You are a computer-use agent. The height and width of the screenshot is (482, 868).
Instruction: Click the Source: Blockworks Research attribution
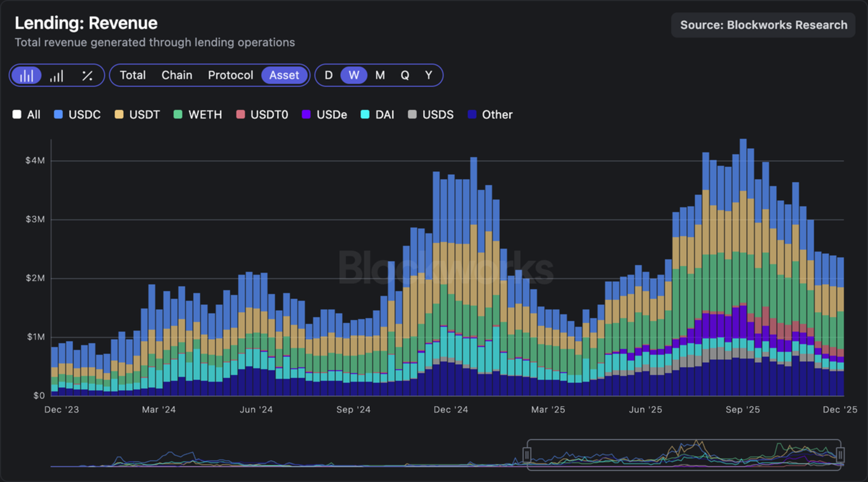coord(762,25)
